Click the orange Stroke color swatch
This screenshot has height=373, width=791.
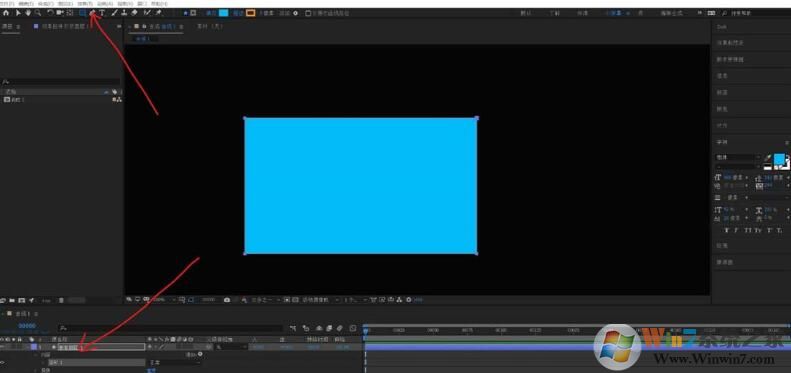(251, 13)
